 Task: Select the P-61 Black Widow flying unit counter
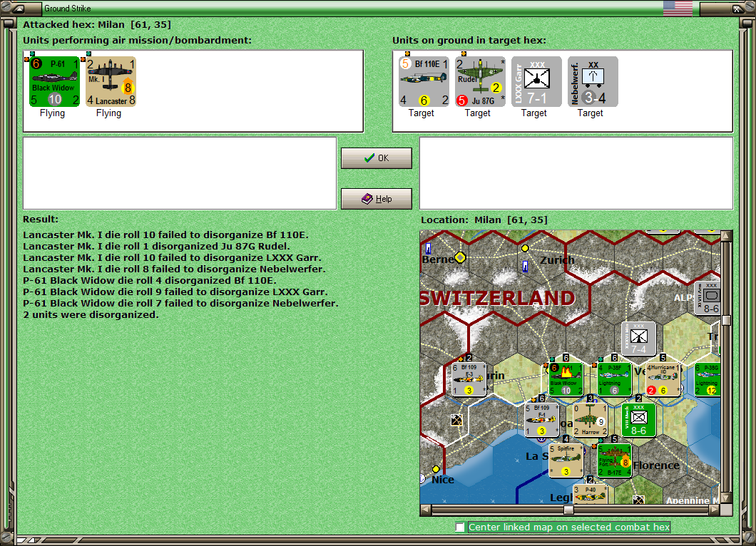(54, 81)
